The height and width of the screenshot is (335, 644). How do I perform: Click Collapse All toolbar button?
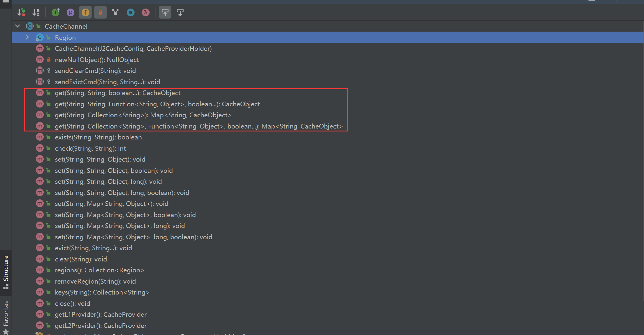(180, 12)
